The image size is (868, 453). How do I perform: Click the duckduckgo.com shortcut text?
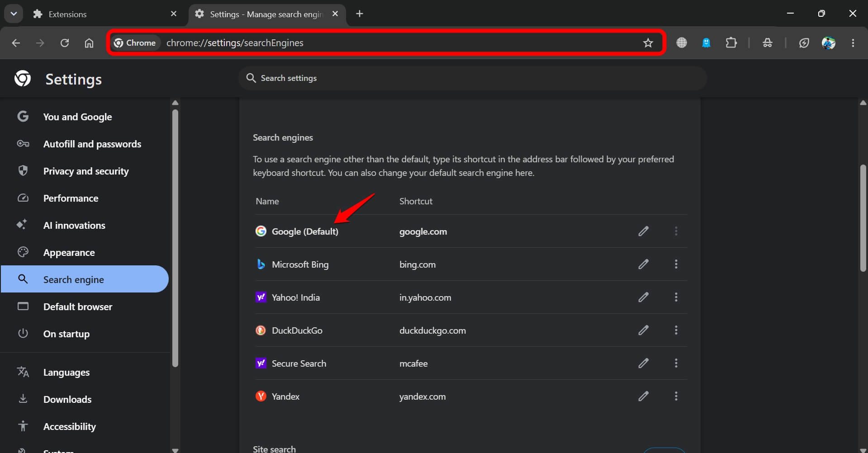point(432,330)
